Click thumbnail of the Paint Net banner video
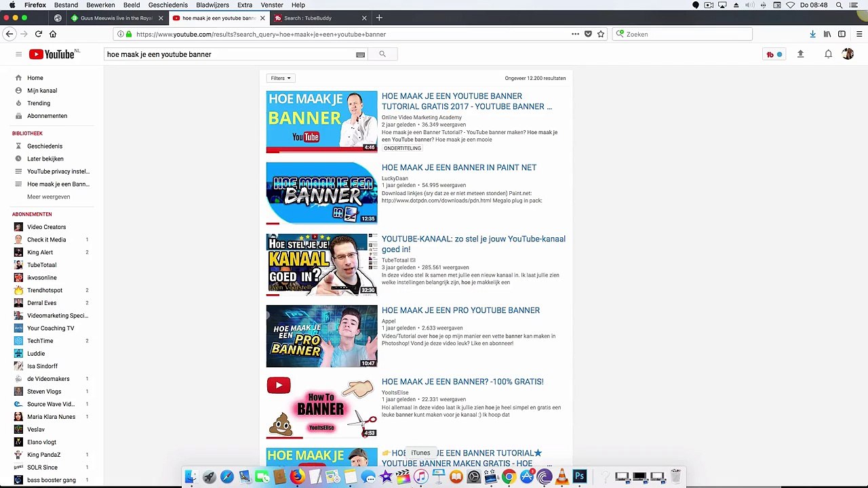 (321, 193)
